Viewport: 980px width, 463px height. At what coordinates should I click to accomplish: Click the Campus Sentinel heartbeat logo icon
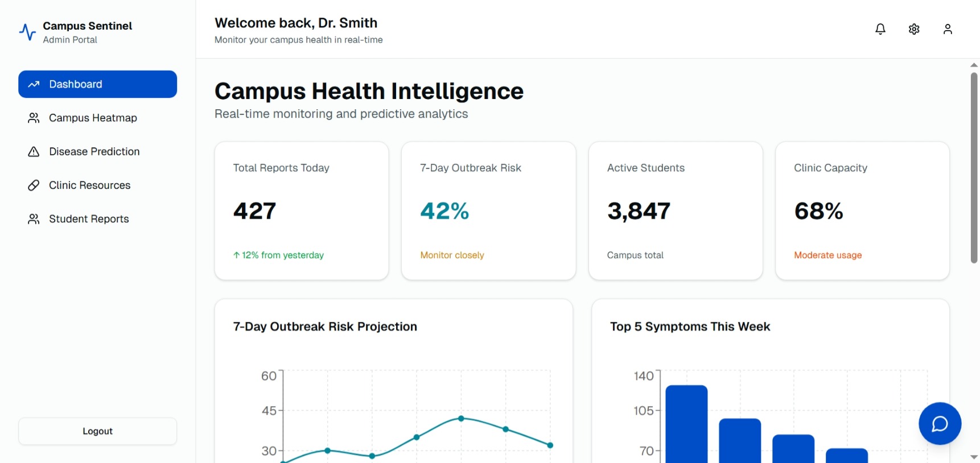pos(28,32)
